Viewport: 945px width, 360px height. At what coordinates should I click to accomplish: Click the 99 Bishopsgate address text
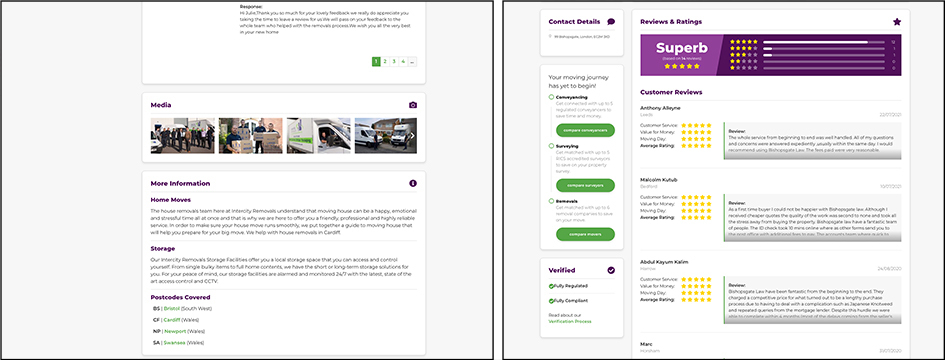point(582,37)
